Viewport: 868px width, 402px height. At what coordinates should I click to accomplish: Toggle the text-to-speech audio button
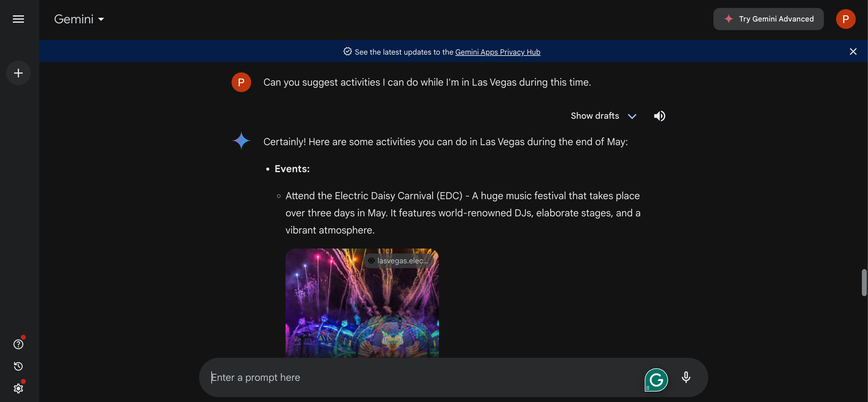tap(660, 116)
